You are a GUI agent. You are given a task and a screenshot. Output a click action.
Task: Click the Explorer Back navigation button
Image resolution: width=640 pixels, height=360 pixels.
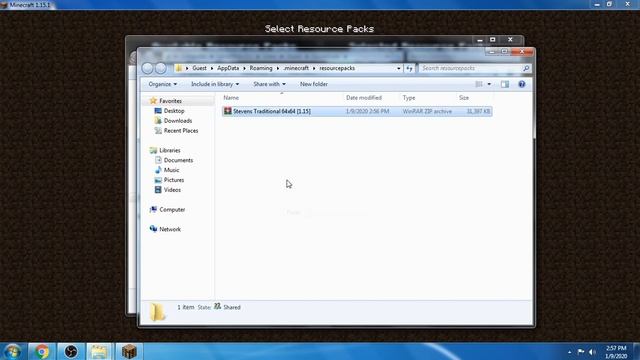click(147, 68)
